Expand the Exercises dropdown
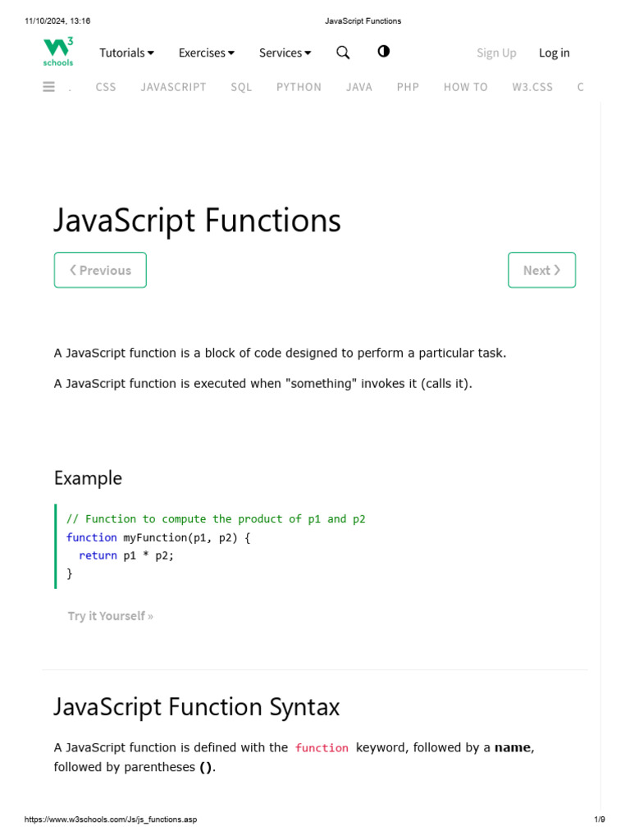The height and width of the screenshot is (840, 630). pos(206,52)
